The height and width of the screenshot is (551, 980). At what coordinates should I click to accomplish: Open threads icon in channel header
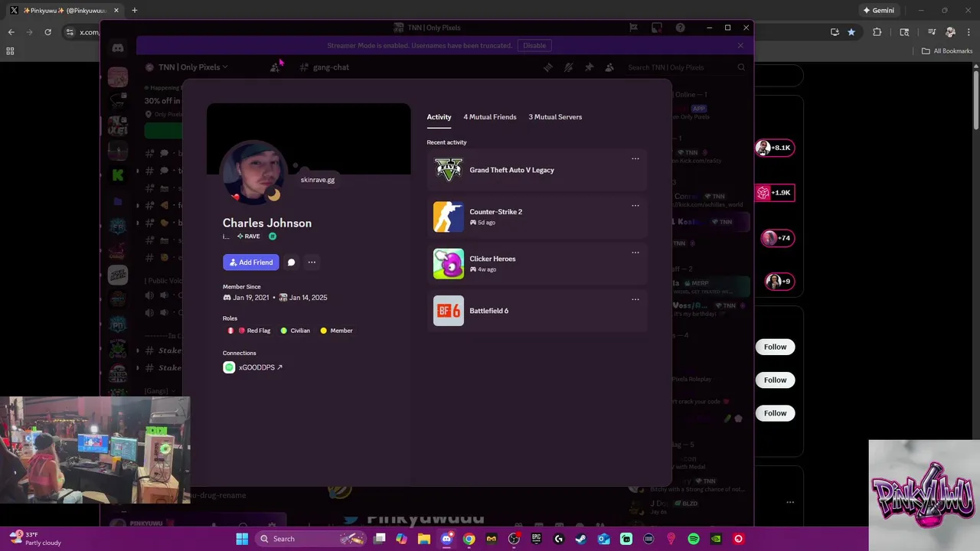tap(548, 67)
